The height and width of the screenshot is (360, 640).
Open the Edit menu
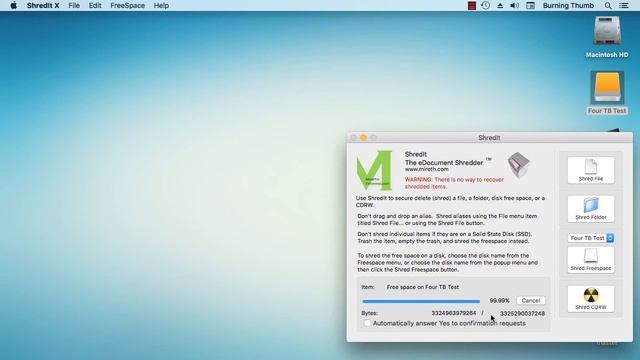pos(95,6)
